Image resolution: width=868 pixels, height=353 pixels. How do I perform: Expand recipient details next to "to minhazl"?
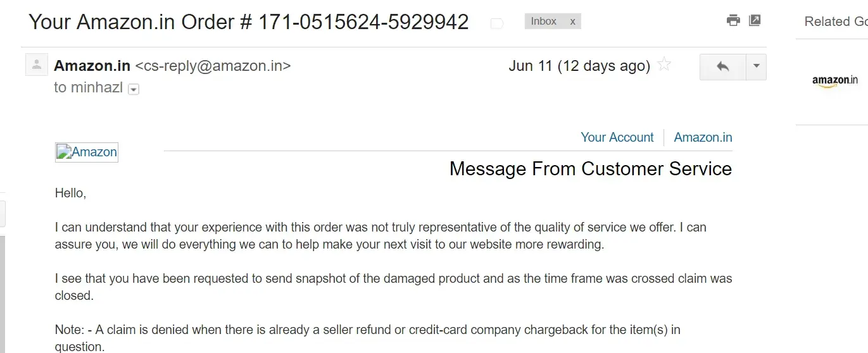pyautogui.click(x=134, y=89)
